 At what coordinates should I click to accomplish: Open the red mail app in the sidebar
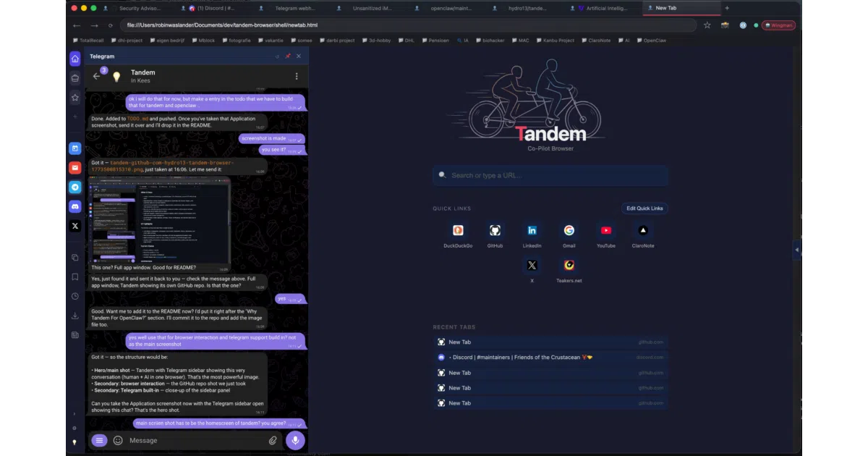[75, 168]
